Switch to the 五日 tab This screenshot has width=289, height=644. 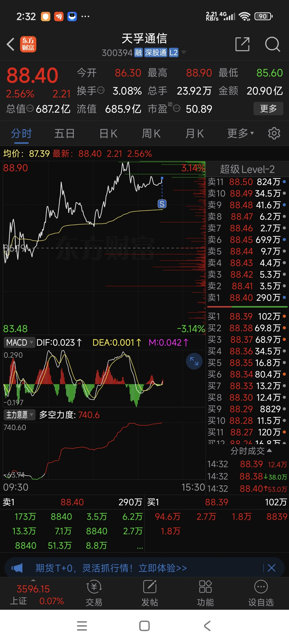click(65, 133)
